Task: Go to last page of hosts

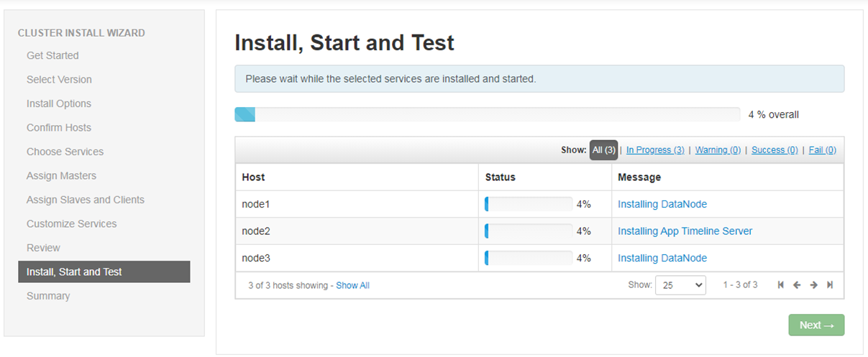Action: [x=830, y=285]
